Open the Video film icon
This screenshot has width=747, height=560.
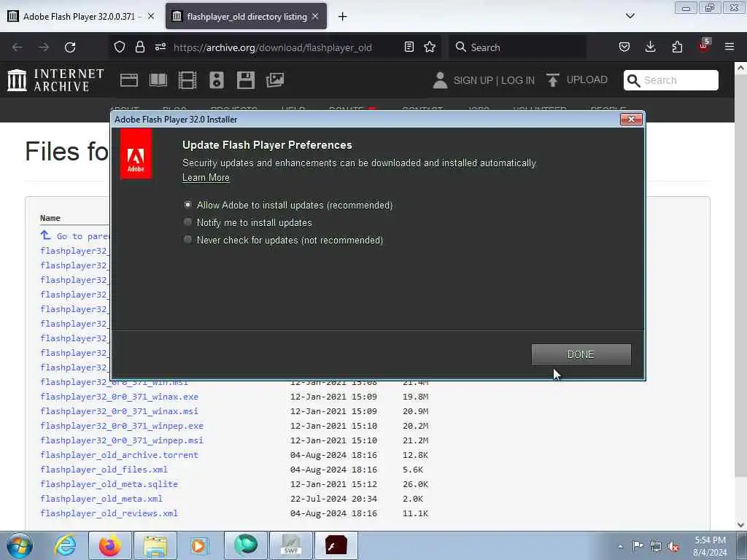coord(187,80)
